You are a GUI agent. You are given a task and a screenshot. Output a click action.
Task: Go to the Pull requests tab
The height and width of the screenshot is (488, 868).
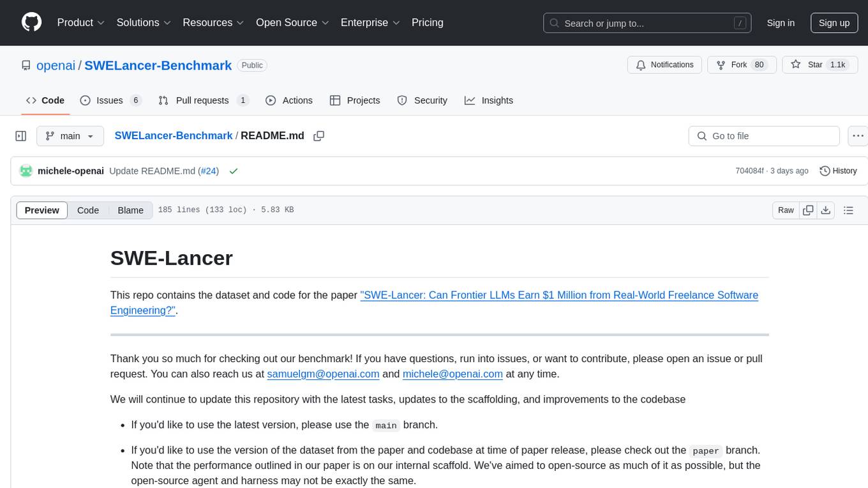point(202,100)
